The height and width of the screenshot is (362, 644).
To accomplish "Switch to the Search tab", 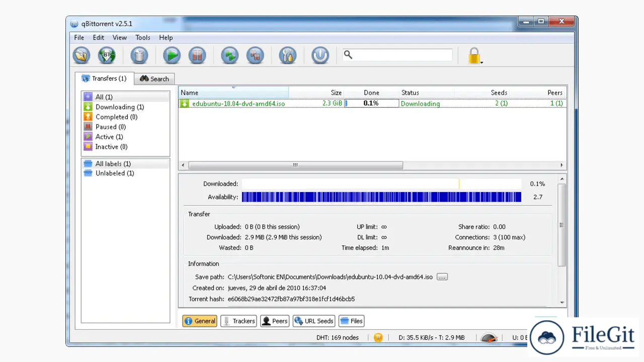I will pos(154,79).
